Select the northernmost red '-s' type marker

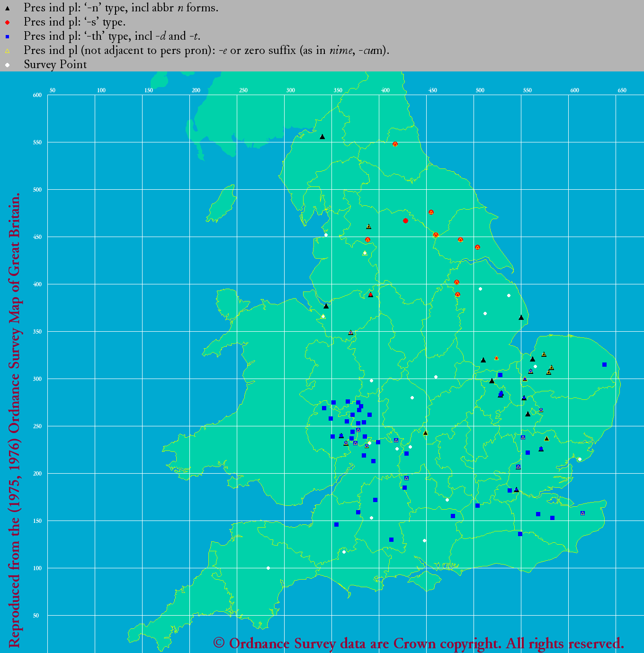[395, 144]
